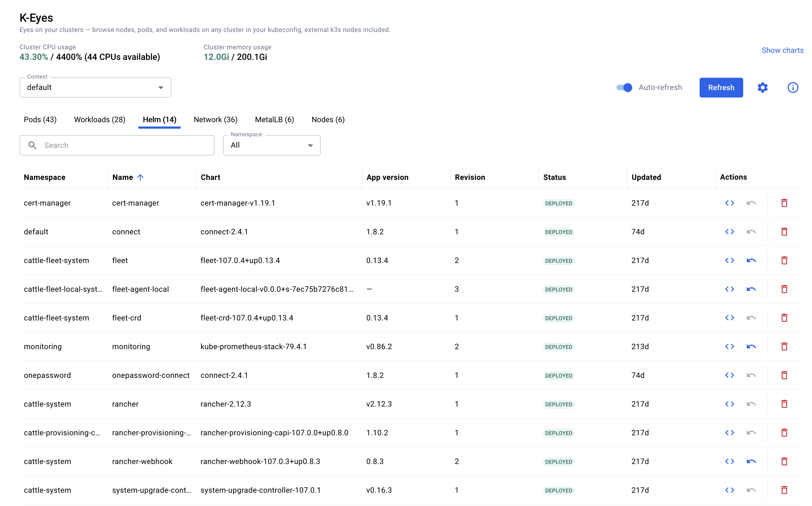Click the DEPLOYED status badge for rancher
The width and height of the screenshot is (812, 506).
(558, 404)
